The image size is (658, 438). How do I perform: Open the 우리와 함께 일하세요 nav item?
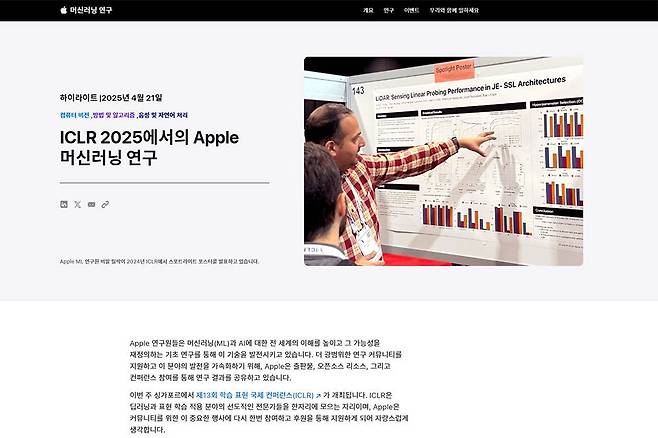pos(454,10)
